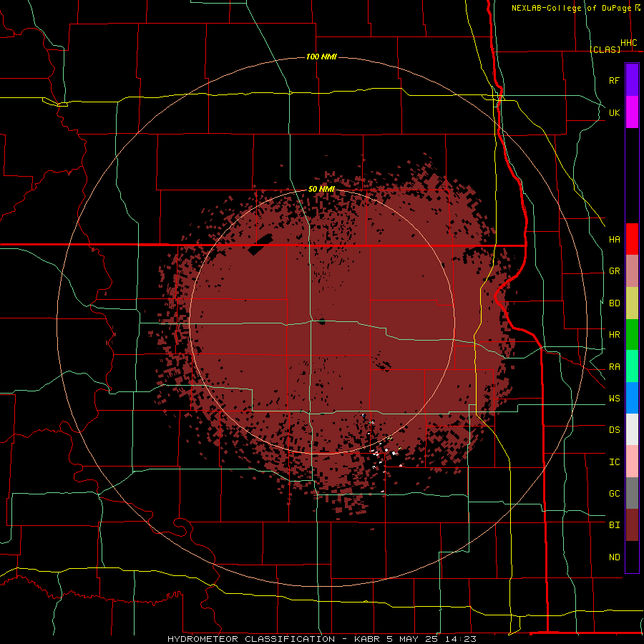Viewport: 644px width, 644px height.
Task: Click the DS legend label
Action: tap(614, 430)
